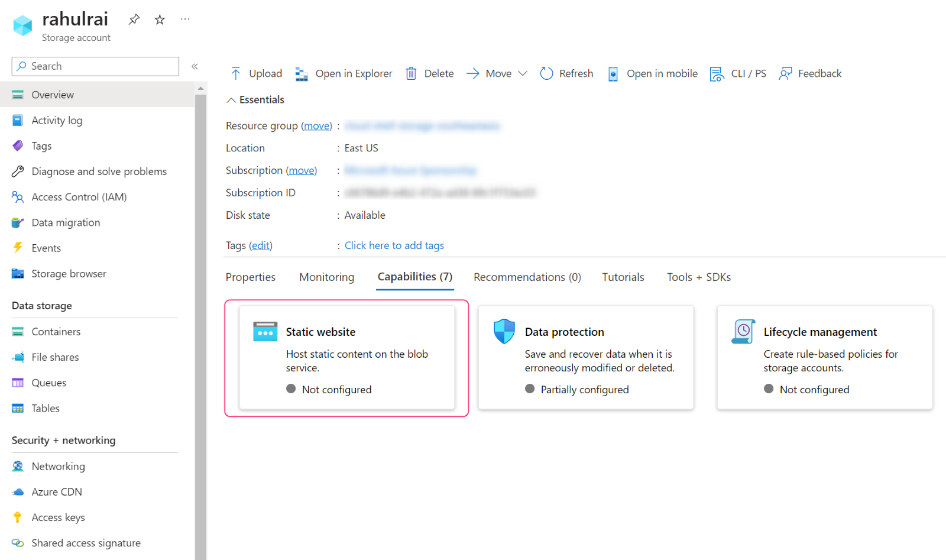This screenshot has height=560, width=946.
Task: Click the Upload arrow icon
Action: pyautogui.click(x=236, y=73)
